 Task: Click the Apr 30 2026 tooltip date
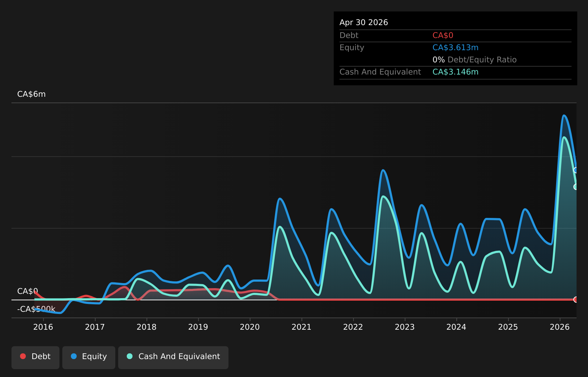tap(363, 22)
